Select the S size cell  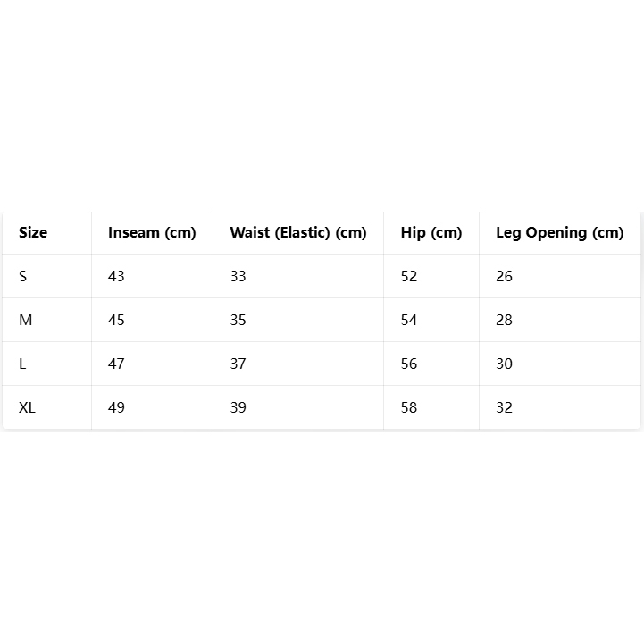[x=23, y=276]
